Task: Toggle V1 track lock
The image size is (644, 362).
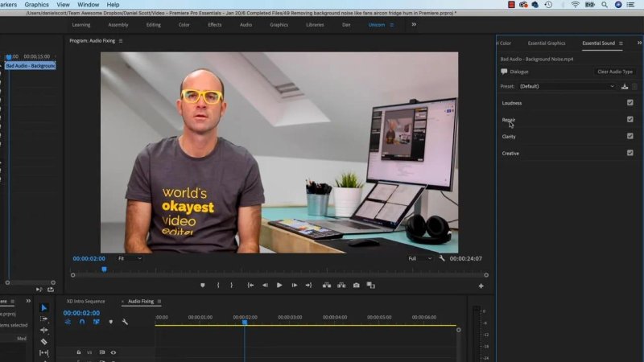Action: pyautogui.click(x=78, y=352)
